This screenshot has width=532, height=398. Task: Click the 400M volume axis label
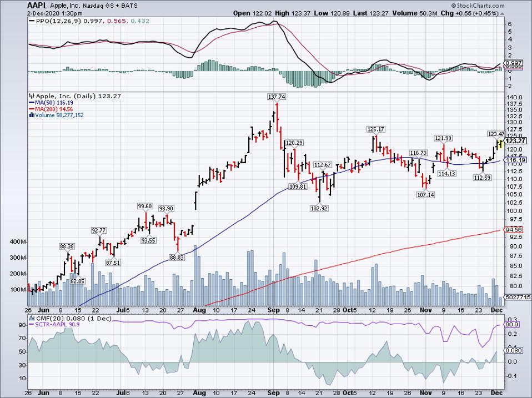(x=19, y=241)
